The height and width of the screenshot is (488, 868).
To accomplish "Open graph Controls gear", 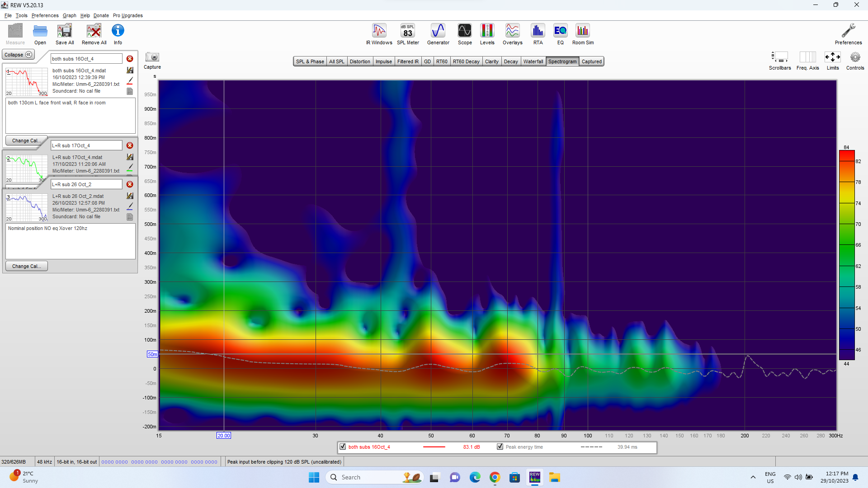I will coord(854,58).
